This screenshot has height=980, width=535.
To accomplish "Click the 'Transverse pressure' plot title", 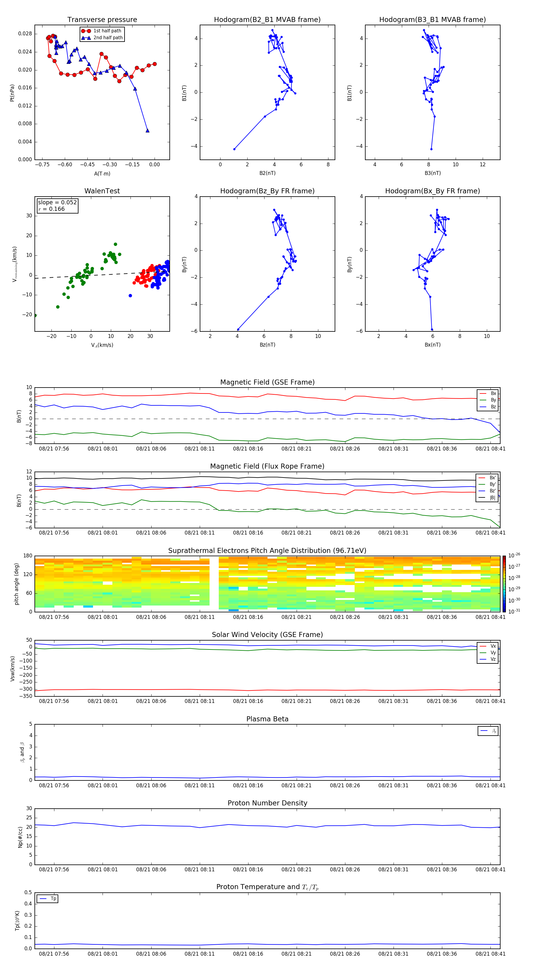I will 102,20.
